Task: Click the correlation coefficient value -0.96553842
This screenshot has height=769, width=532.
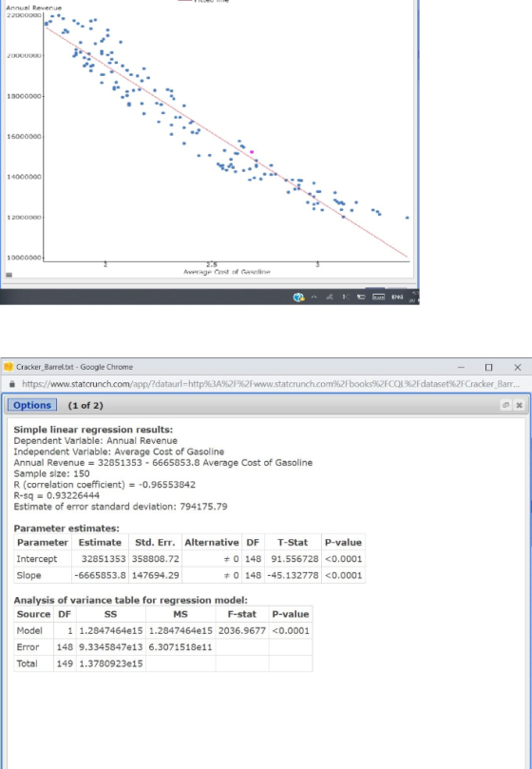Action: [168, 485]
